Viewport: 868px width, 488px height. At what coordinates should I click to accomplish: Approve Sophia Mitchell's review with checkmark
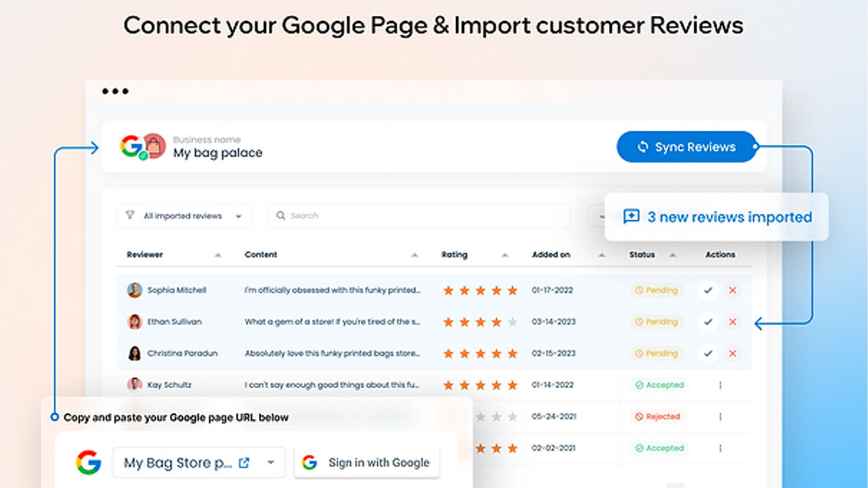(x=708, y=291)
